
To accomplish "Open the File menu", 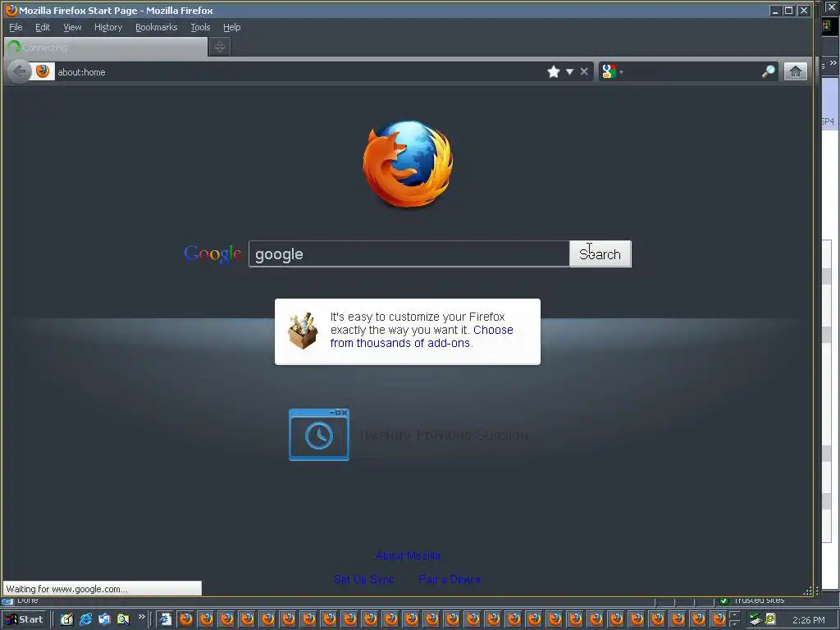I will click(16, 27).
